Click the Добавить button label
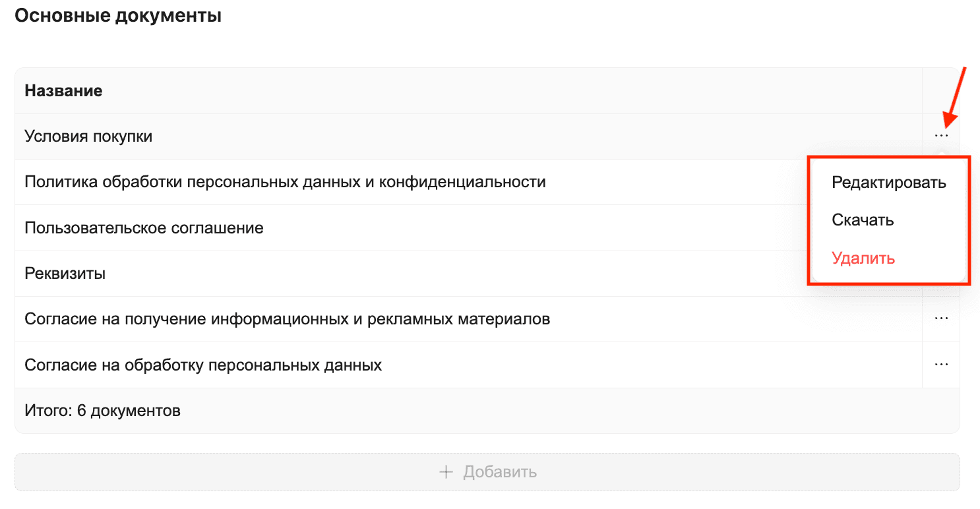Viewport: 980px width, 509px height. [500, 472]
